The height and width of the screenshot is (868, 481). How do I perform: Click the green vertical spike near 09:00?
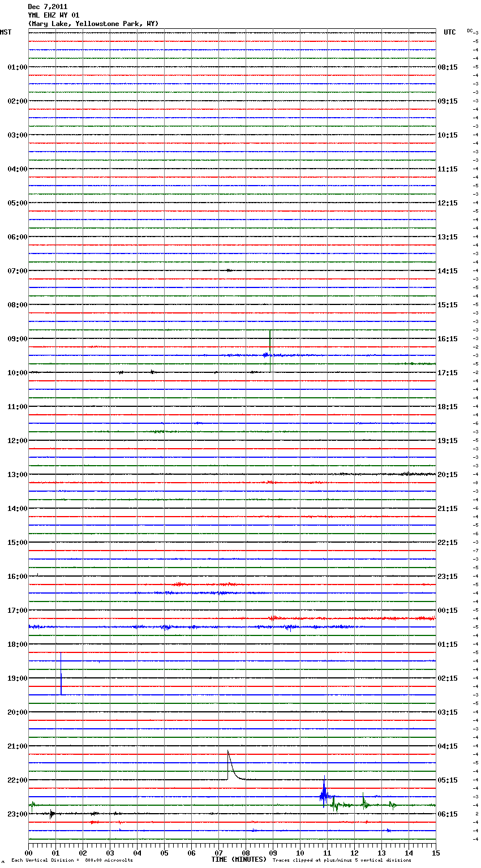pyautogui.click(x=270, y=340)
